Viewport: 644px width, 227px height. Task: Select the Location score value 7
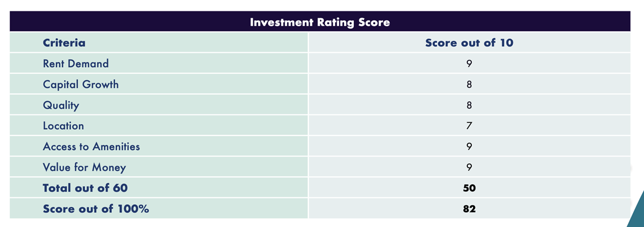click(x=469, y=126)
